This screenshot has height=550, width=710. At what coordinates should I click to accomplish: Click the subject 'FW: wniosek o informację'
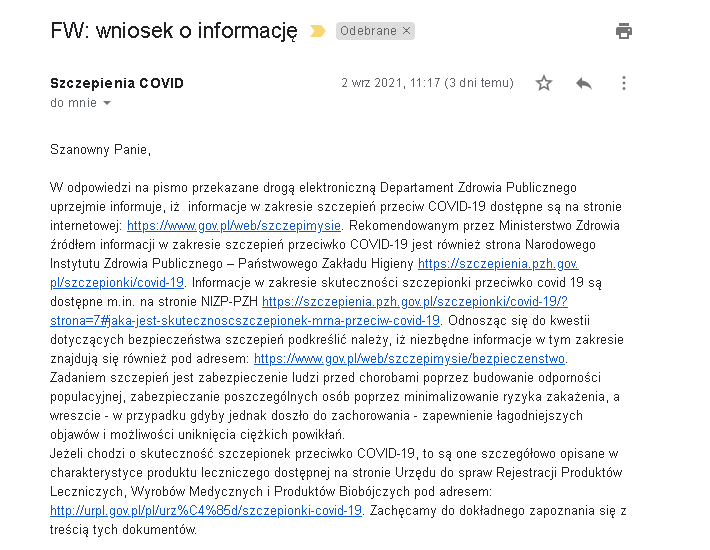174,31
